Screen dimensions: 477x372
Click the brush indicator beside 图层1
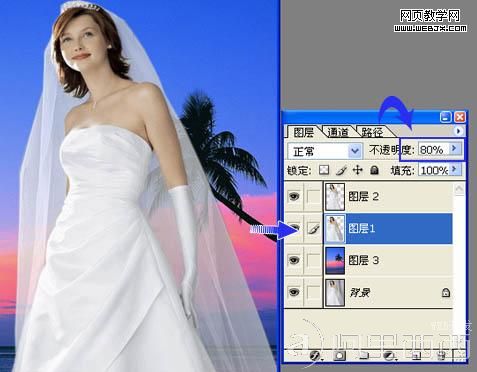[313, 229]
